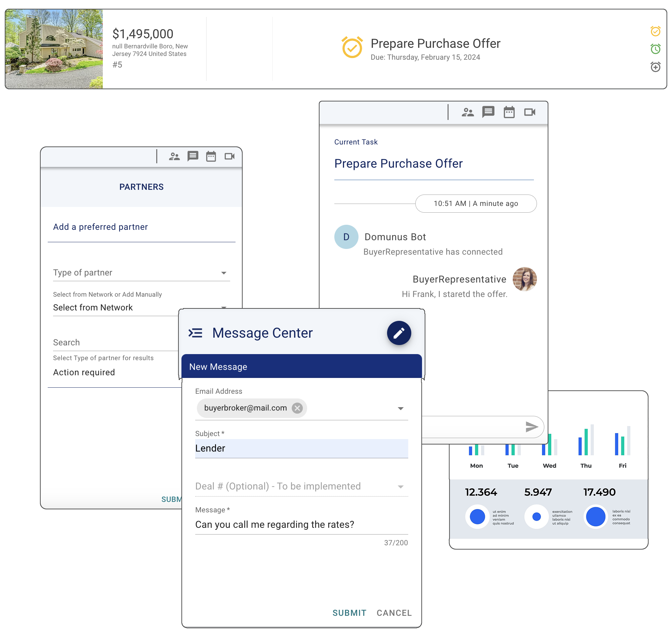Viewport: 672px width, 640px height.
Task: Open Deal # optional dropdown
Action: (401, 486)
